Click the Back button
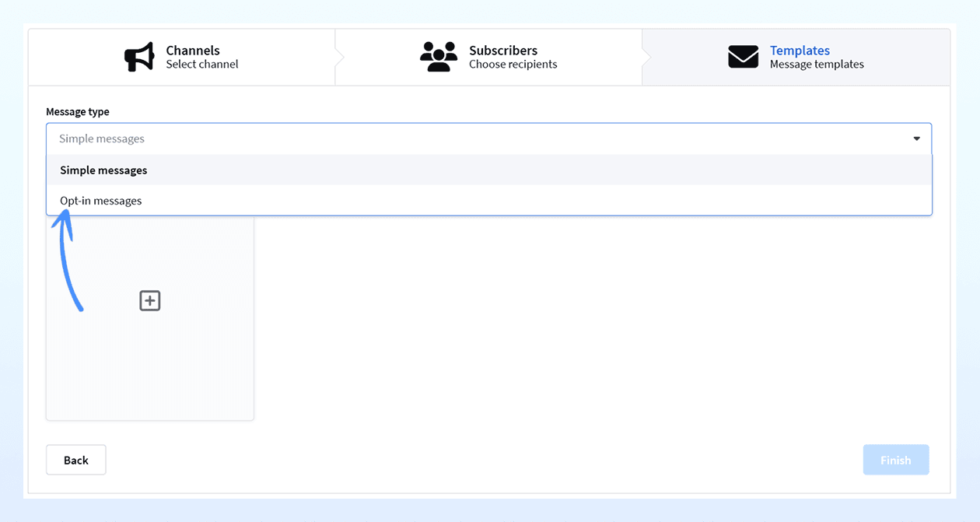The width and height of the screenshot is (980, 522). tap(76, 460)
